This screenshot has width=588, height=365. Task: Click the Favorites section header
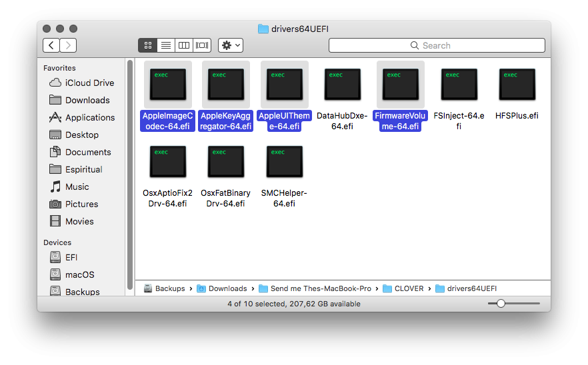[x=59, y=68]
